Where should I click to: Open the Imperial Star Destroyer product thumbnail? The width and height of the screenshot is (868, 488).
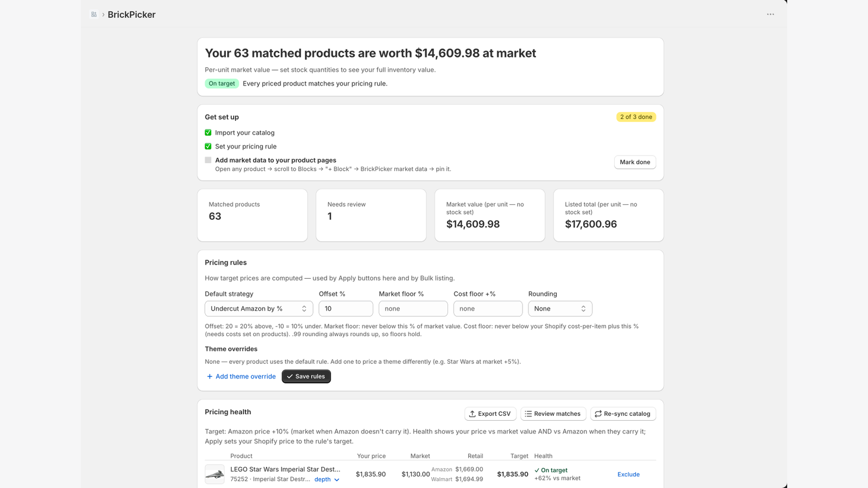click(x=215, y=474)
